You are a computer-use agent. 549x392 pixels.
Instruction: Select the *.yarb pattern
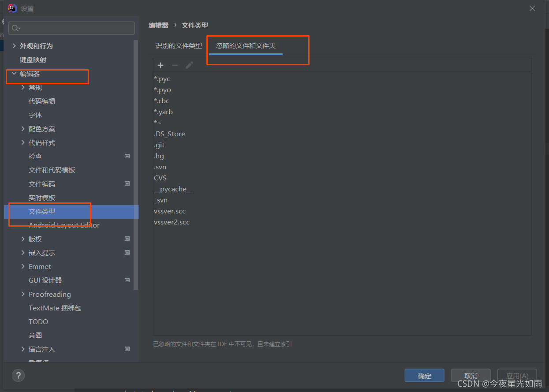click(x=163, y=112)
